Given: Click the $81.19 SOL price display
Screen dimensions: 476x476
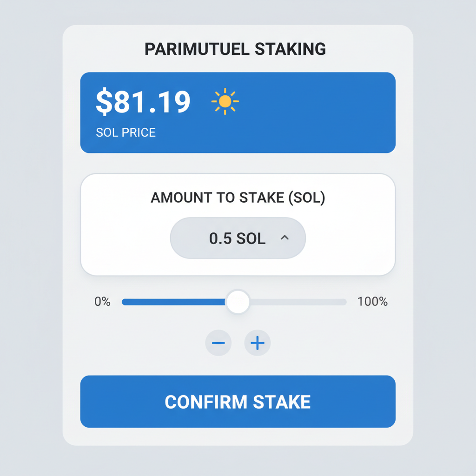Looking at the screenshot, I should coord(143,101).
